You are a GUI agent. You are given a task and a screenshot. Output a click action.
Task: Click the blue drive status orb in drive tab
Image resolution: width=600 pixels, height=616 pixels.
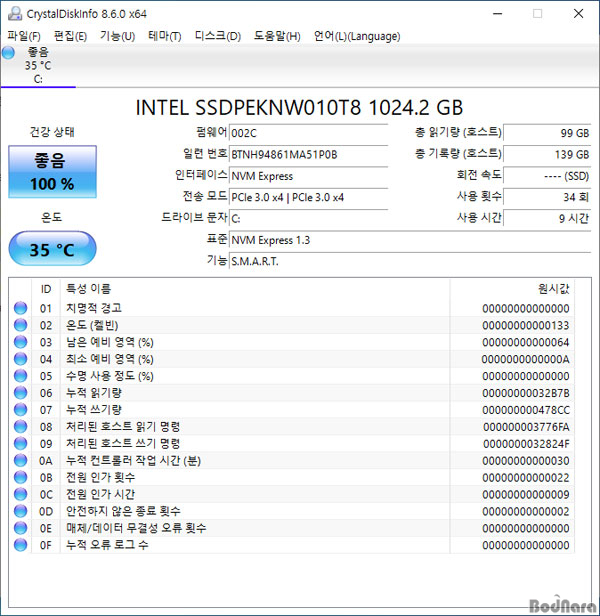[8, 52]
